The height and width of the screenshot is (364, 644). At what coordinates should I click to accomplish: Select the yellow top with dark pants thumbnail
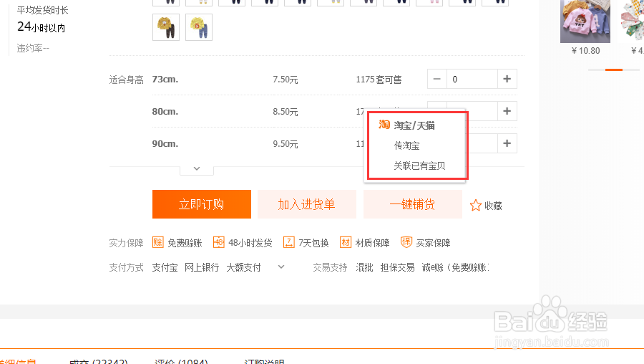[x=166, y=27]
